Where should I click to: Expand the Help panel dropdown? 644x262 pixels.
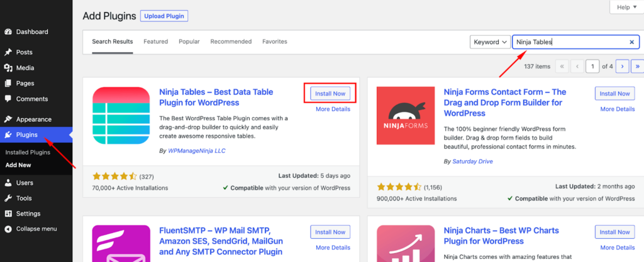(x=626, y=7)
